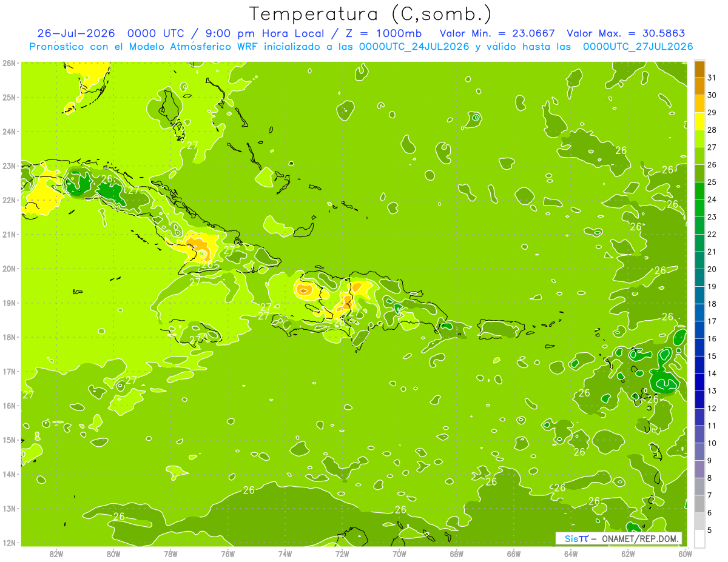Click the "14N" latitude axis label
This screenshot has height=562, width=728.
coord(9,474)
